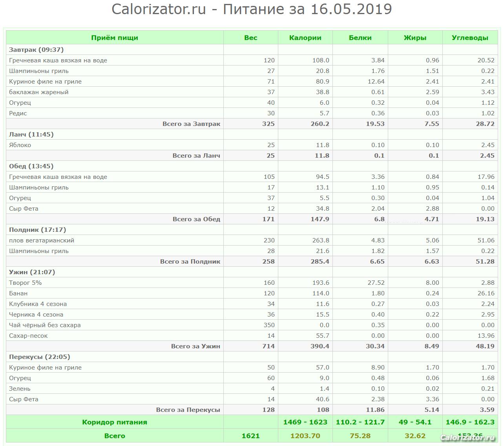The image size is (504, 446).
Task: Select the 'Белки' column header
Action: point(360,38)
